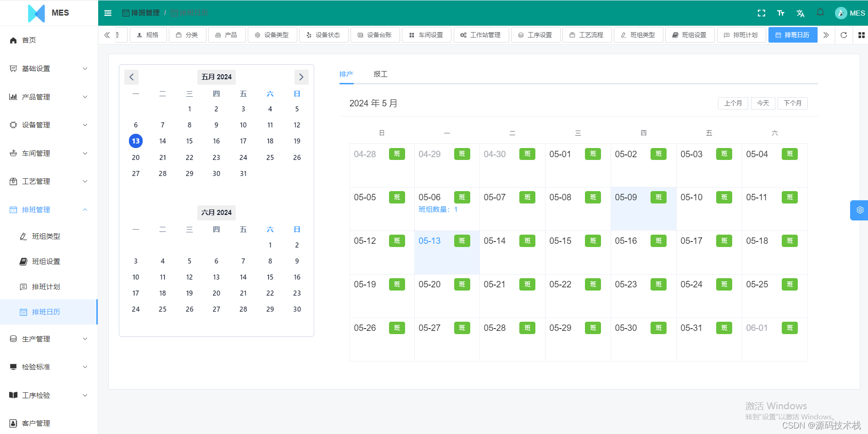Click the 班 badge on 05-16

(658, 241)
